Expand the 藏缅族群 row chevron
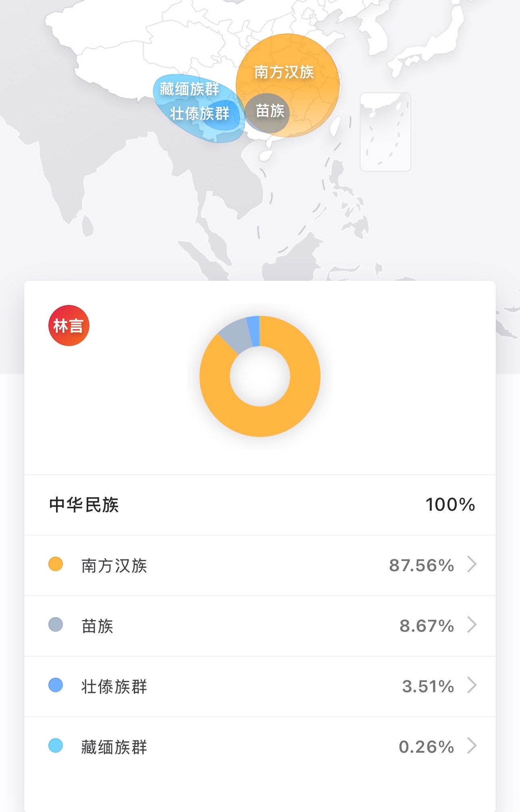 [x=472, y=746]
